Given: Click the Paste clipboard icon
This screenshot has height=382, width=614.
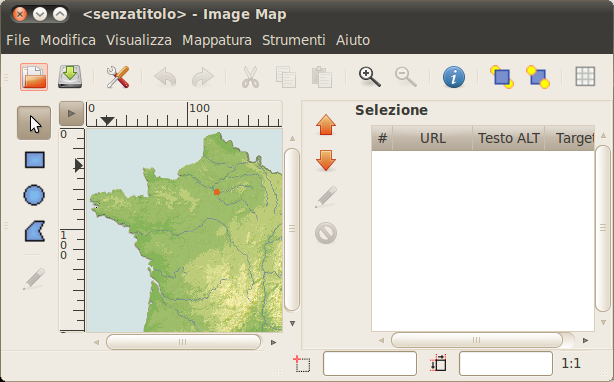Looking at the screenshot, I should (322, 77).
